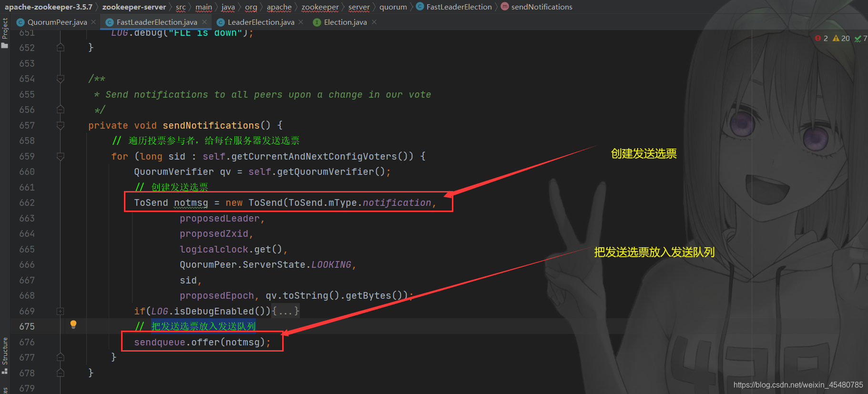
Task: Click line number 657 in the gutter
Action: coord(27,125)
